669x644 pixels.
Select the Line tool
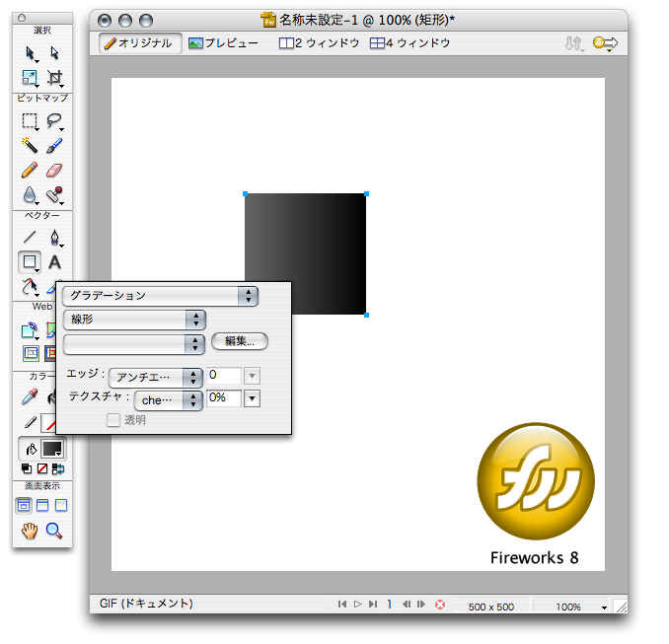click(30, 238)
